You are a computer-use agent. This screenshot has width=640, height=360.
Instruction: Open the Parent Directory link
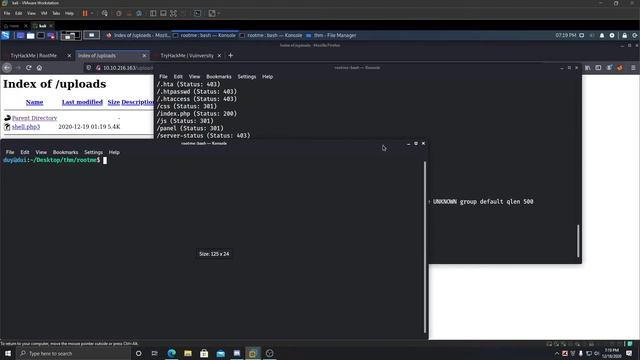[x=34, y=118]
